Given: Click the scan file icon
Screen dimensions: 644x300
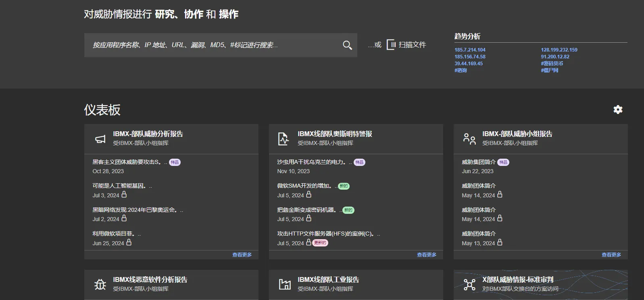Looking at the screenshot, I should click(x=391, y=45).
